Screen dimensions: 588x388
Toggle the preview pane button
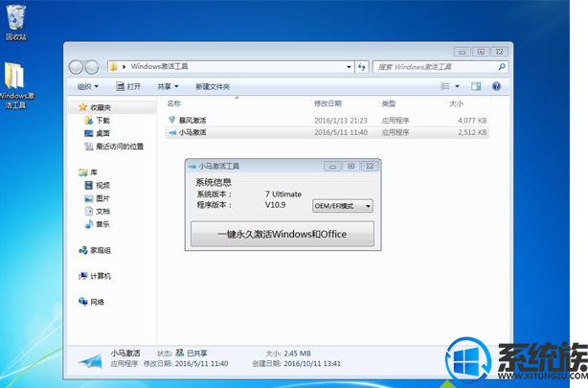pos(476,86)
